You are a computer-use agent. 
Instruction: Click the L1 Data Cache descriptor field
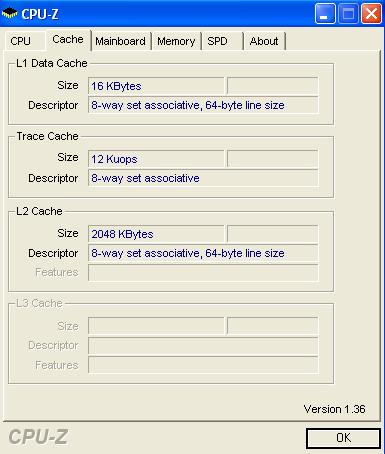pyautogui.click(x=203, y=105)
